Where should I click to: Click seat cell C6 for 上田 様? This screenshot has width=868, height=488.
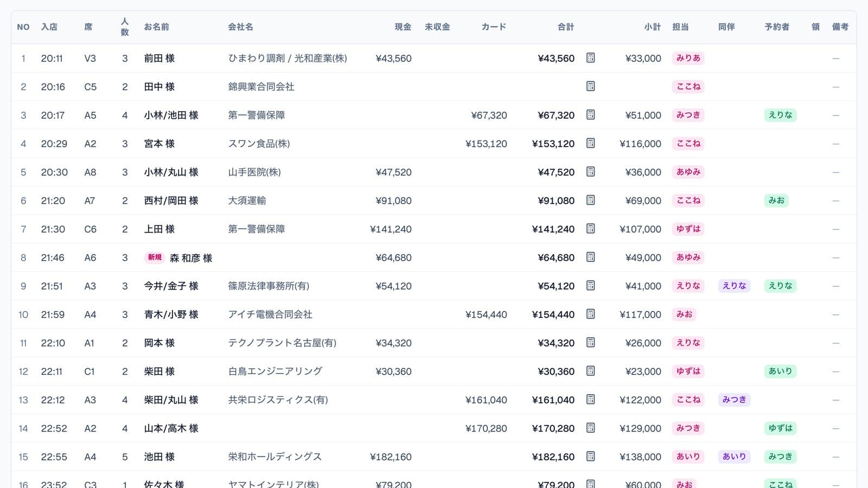[x=91, y=229]
